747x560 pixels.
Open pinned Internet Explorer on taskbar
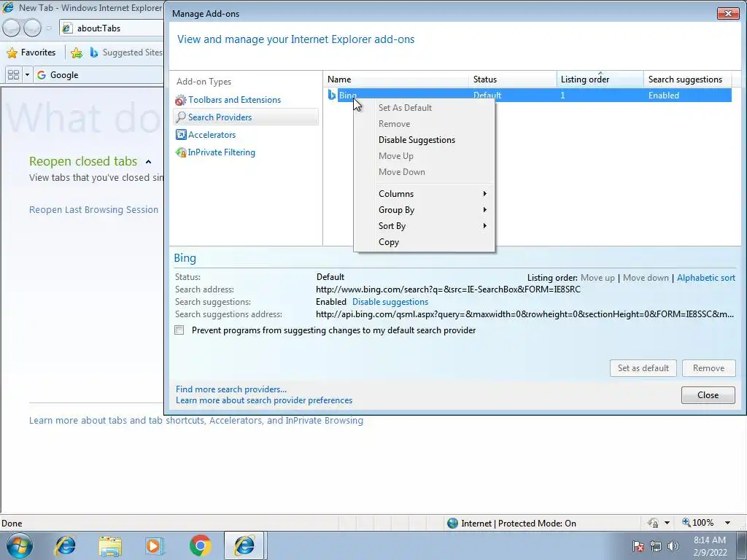65,545
